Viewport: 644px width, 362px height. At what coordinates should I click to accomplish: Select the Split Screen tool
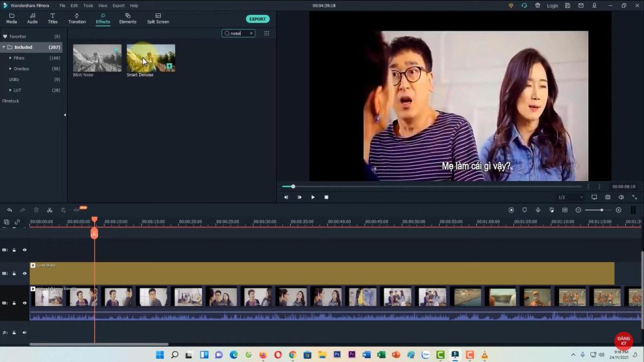tap(157, 19)
